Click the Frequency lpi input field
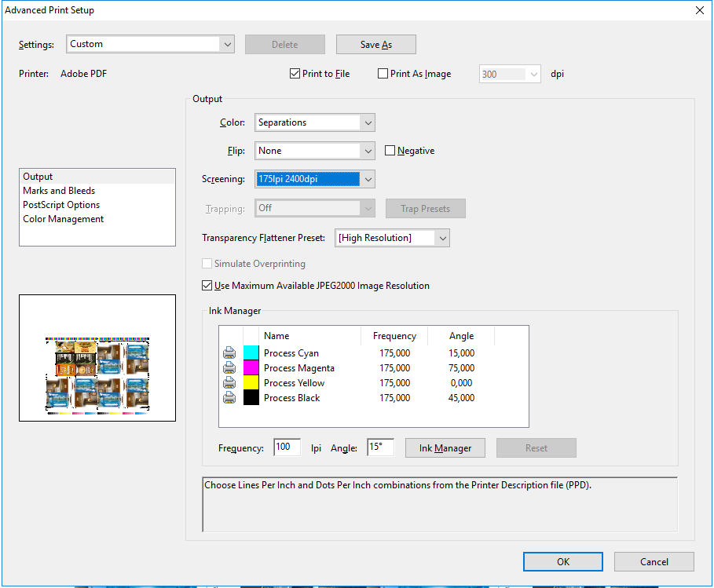714x588 pixels. tap(287, 447)
